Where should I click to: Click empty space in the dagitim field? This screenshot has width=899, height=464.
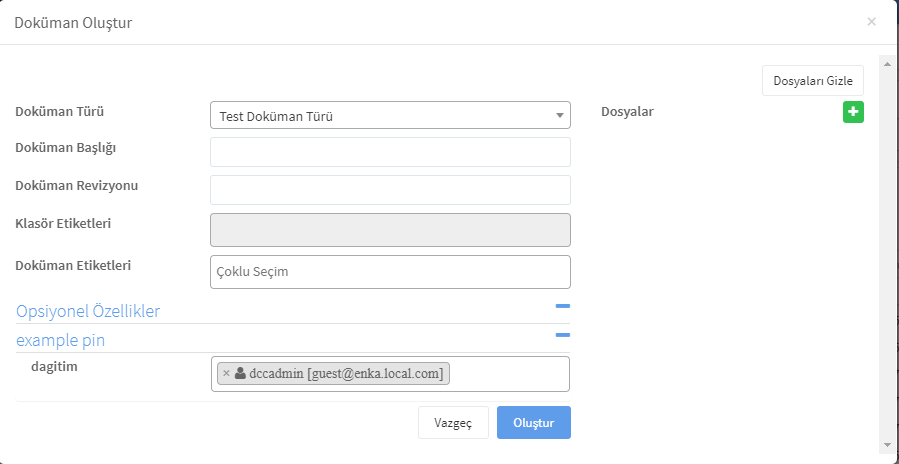509,374
